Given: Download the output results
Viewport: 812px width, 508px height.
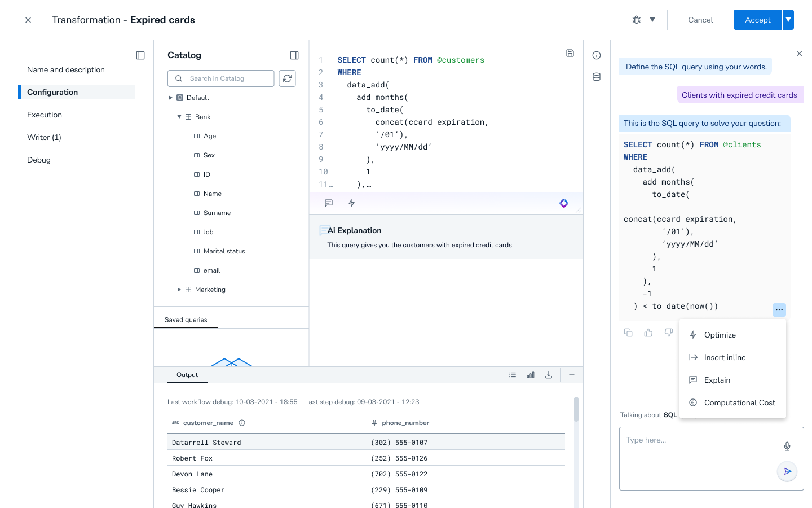Looking at the screenshot, I should 549,375.
